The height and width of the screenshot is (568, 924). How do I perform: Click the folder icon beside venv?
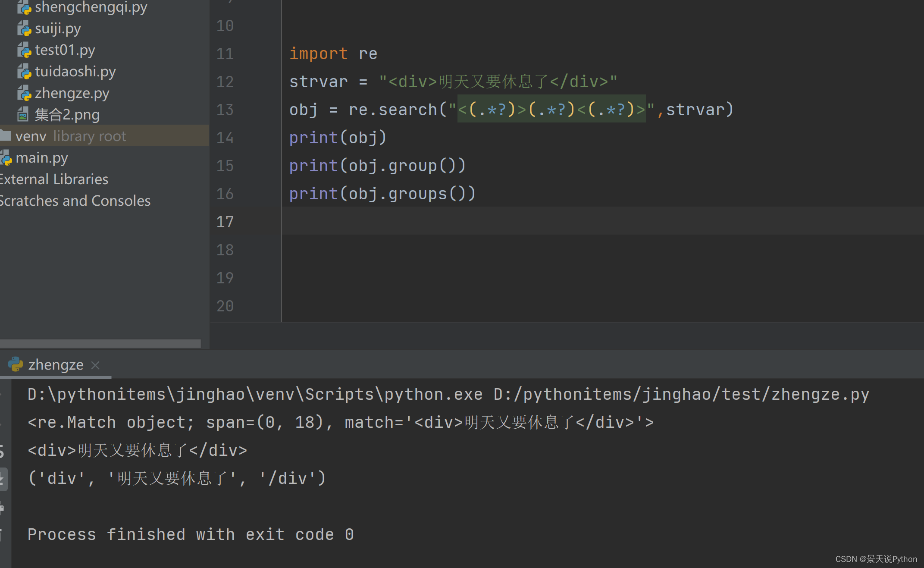click(6, 136)
